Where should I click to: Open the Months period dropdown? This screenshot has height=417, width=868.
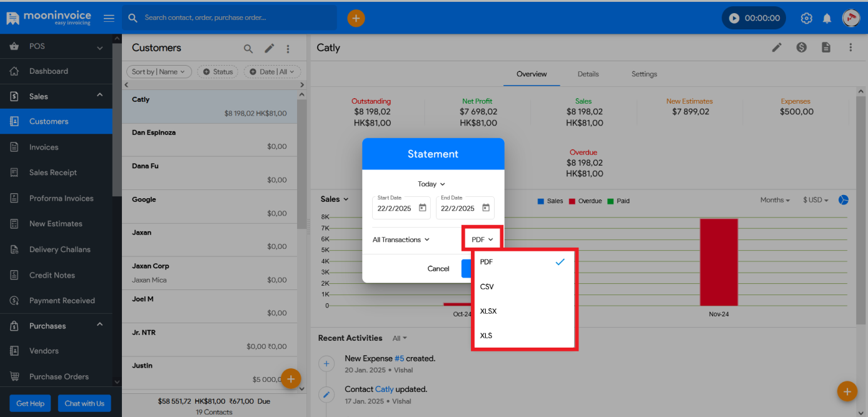pyautogui.click(x=775, y=200)
